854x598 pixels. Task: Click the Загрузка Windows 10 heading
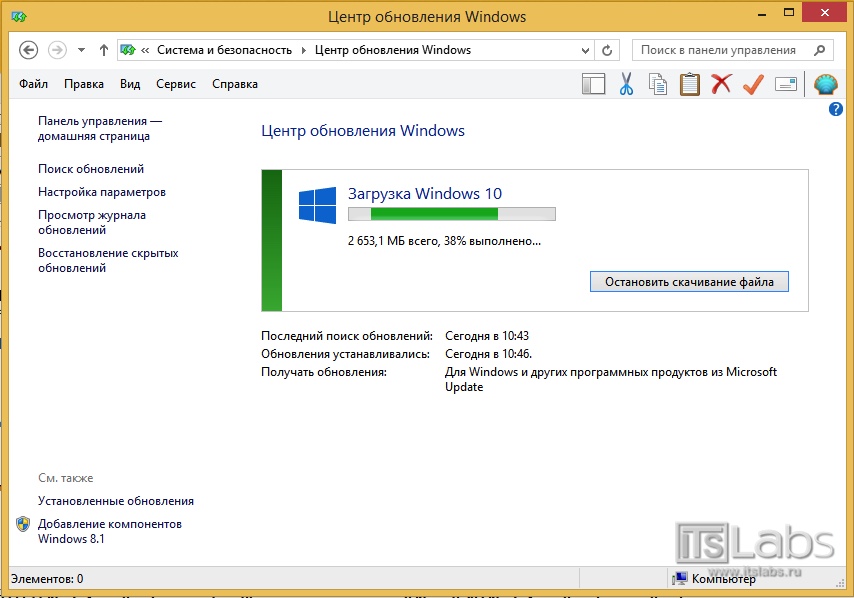click(x=425, y=194)
